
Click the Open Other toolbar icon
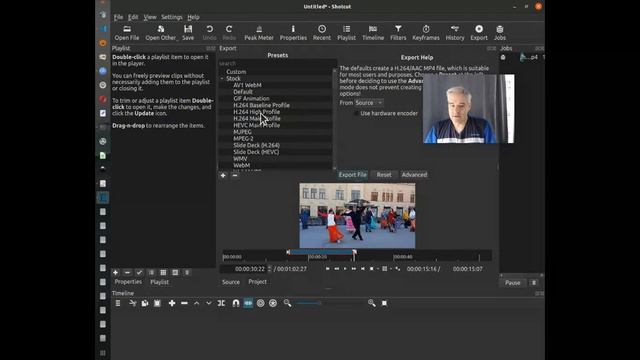(x=161, y=33)
